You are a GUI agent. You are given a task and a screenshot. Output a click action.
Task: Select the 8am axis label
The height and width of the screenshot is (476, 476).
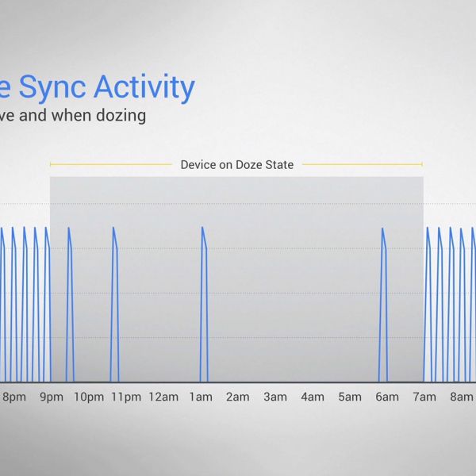pyautogui.click(x=461, y=397)
